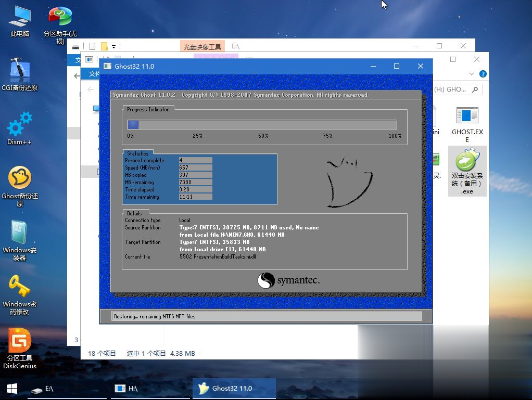The image size is (532, 400).
Task: Click the Ghost32 title bar window icon
Action: [x=107, y=66]
